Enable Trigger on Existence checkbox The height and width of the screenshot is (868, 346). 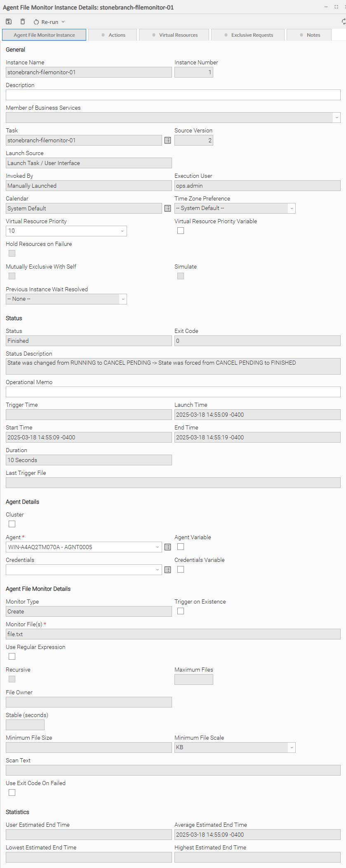[x=181, y=611]
